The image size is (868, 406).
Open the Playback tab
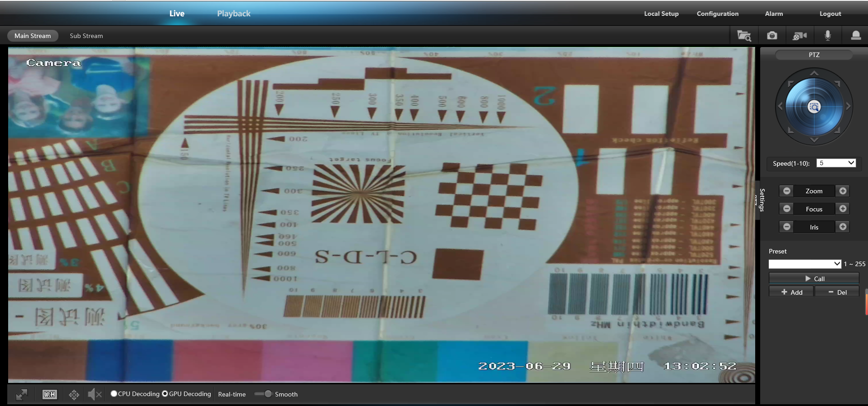point(233,14)
